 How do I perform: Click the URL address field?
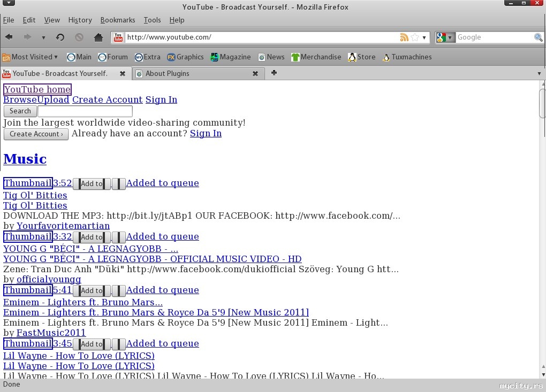(262, 37)
